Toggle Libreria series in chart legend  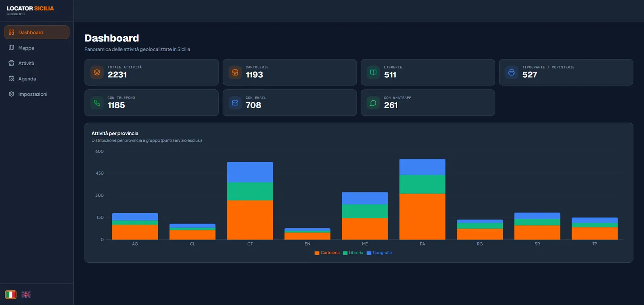click(353, 253)
